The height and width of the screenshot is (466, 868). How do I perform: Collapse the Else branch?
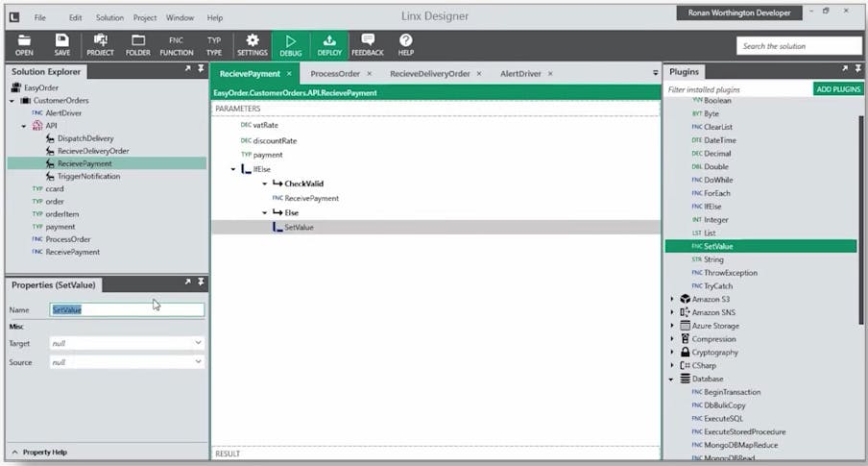(x=265, y=212)
